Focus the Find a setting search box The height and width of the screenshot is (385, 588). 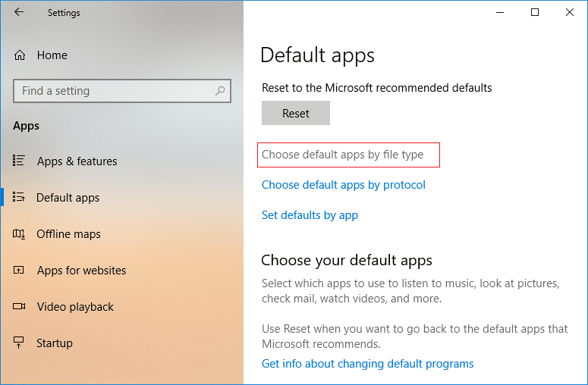pos(114,91)
